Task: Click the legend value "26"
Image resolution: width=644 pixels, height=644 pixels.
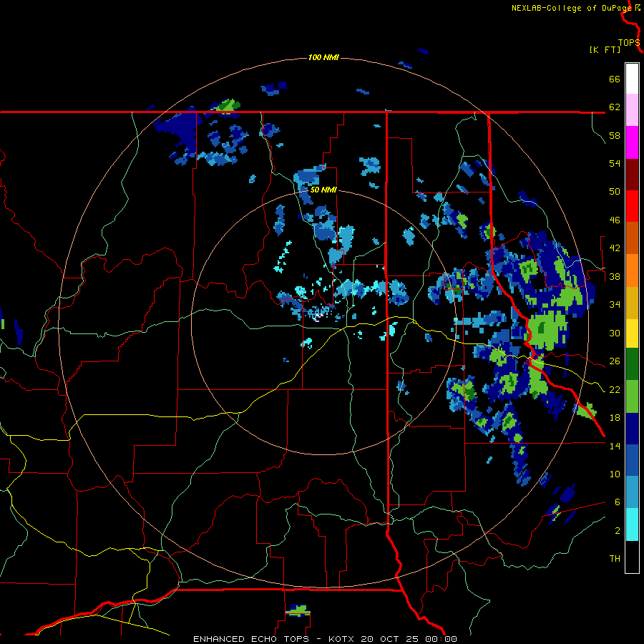Action: pyautogui.click(x=615, y=361)
